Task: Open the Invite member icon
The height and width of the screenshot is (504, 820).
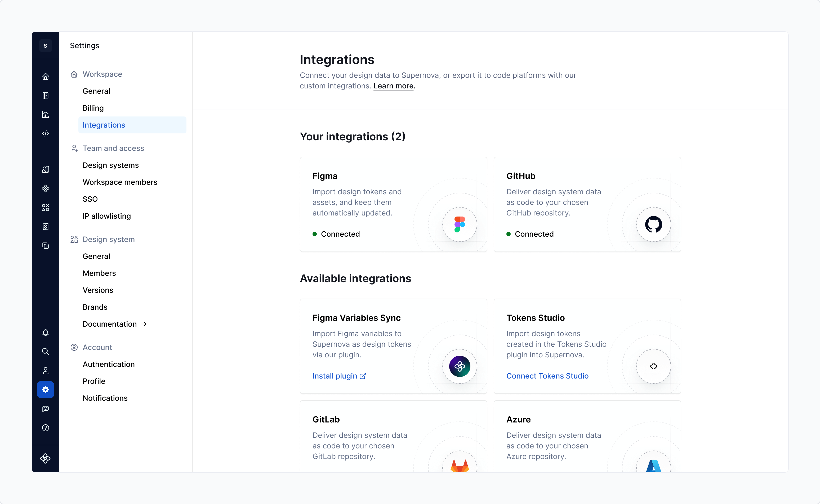Action: 46,370
